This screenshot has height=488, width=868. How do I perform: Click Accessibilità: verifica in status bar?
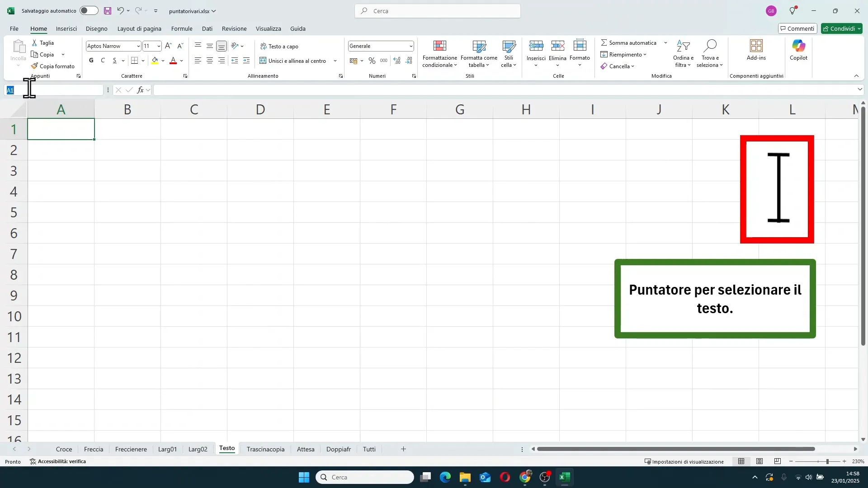58,461
